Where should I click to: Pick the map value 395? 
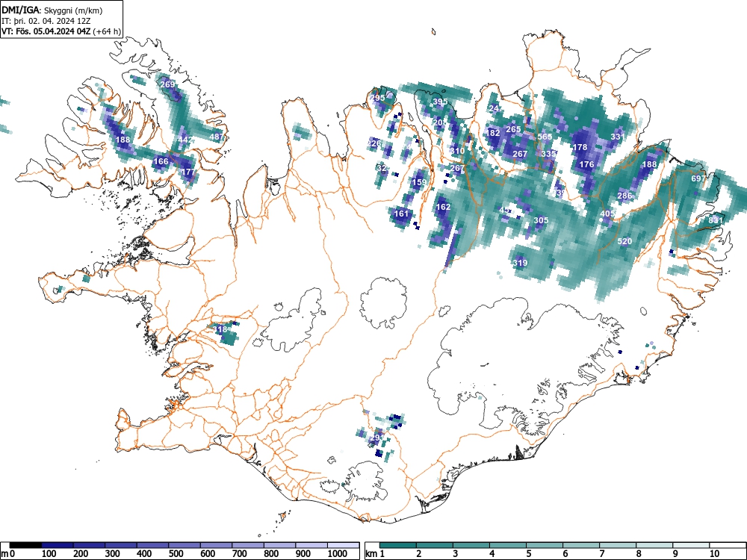440,102
